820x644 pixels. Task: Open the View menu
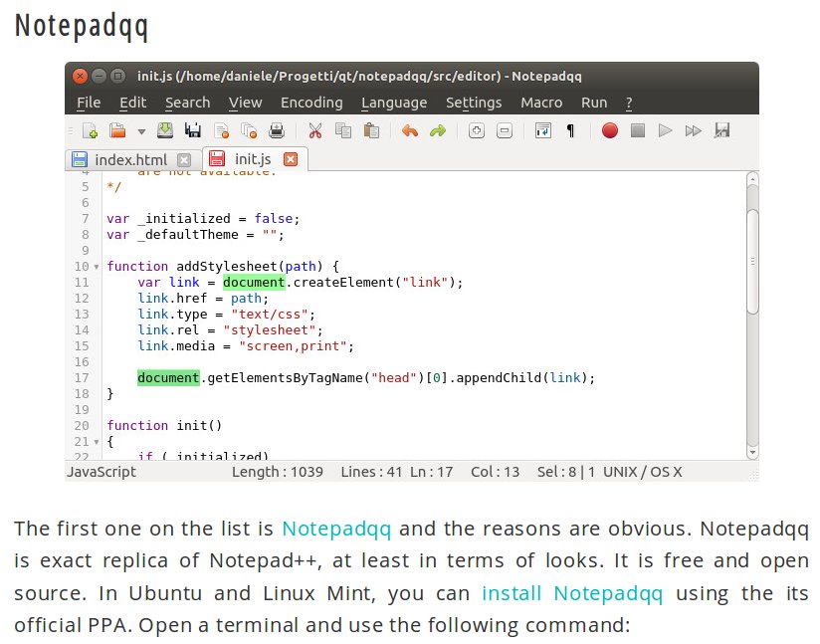[x=245, y=103]
